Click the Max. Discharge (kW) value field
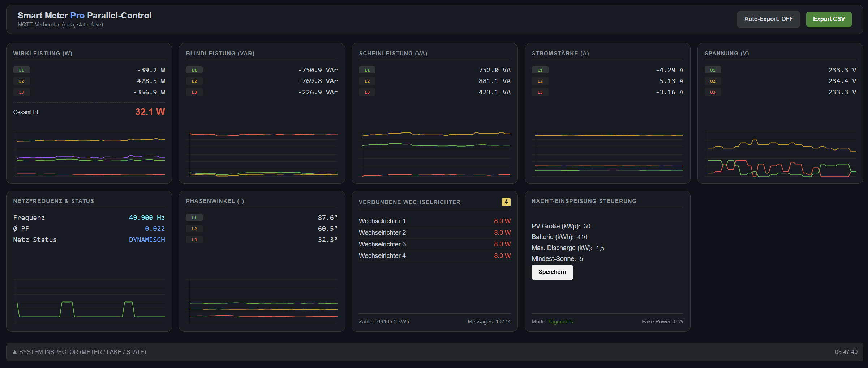868x368 pixels. tap(600, 248)
